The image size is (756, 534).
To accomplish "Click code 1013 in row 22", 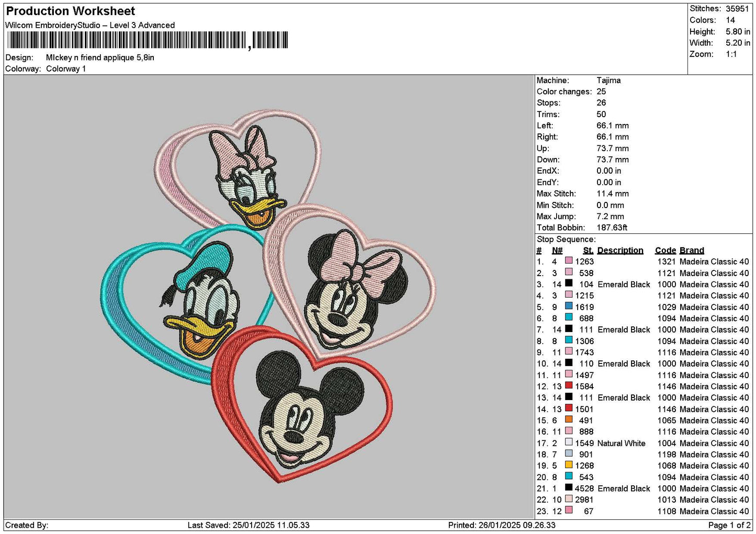I will tap(667, 500).
